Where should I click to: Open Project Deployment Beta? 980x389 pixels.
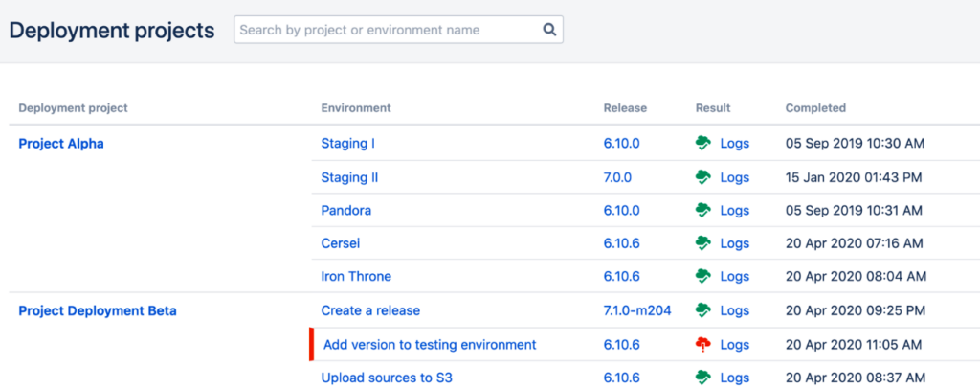(x=98, y=310)
